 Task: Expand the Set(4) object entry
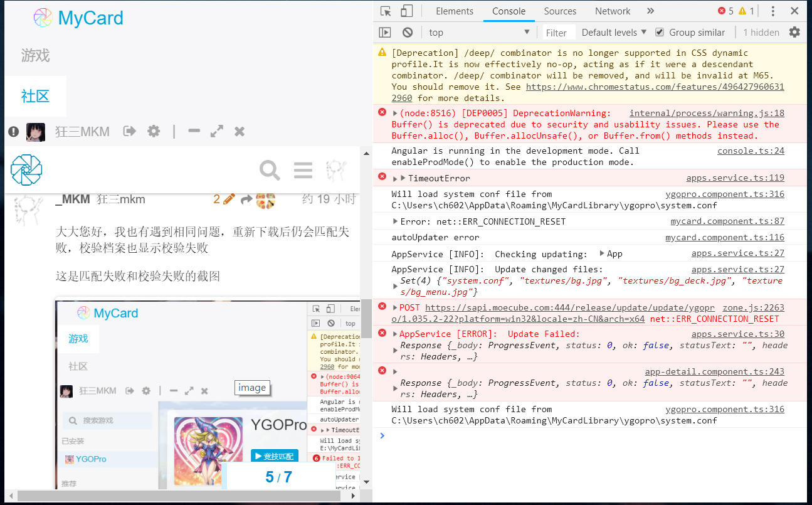pyautogui.click(x=395, y=287)
